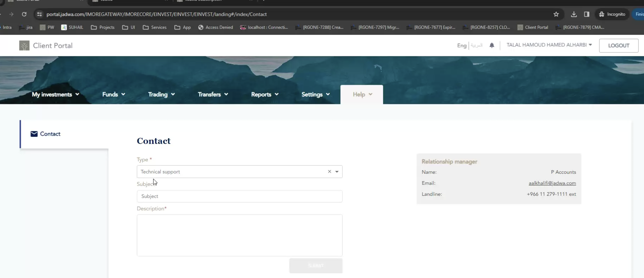Expand the My investments menu
Screen dimensions: 644x278
pyautogui.click(x=55, y=94)
